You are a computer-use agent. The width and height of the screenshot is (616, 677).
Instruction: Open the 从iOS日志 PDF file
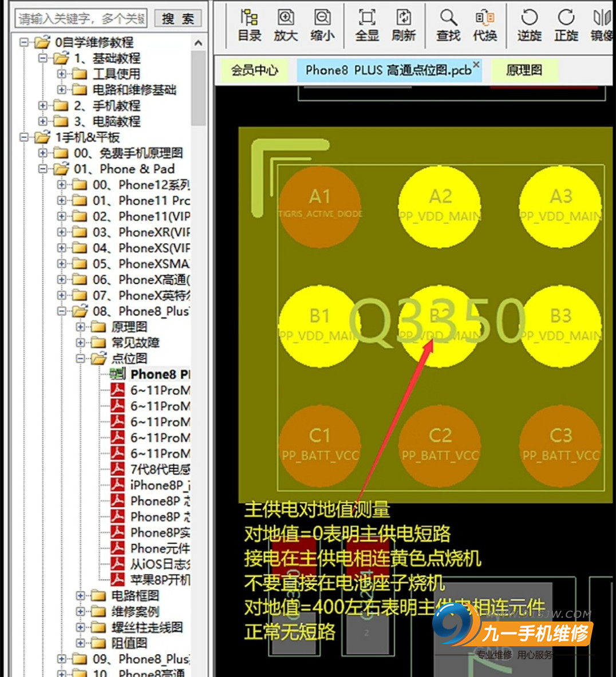click(151, 564)
